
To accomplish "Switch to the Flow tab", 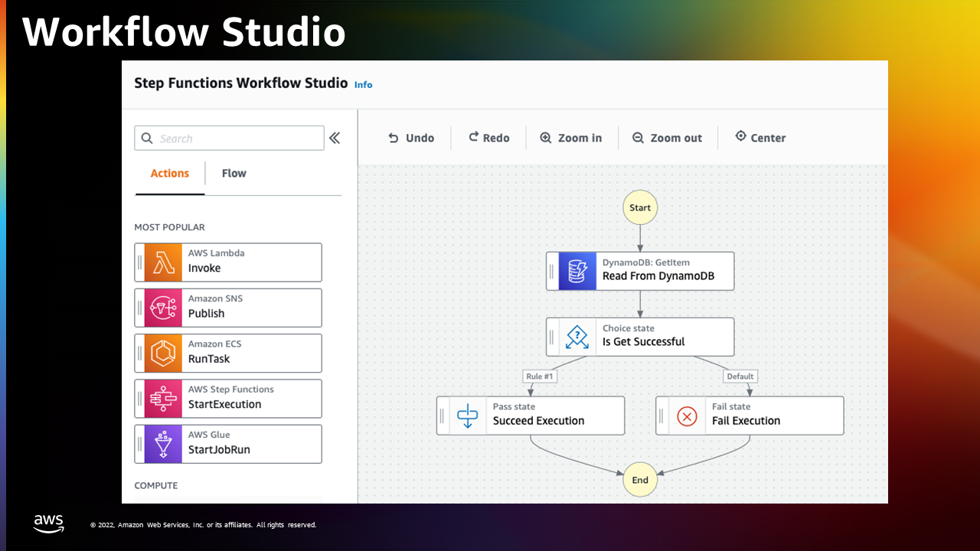I will click(234, 173).
